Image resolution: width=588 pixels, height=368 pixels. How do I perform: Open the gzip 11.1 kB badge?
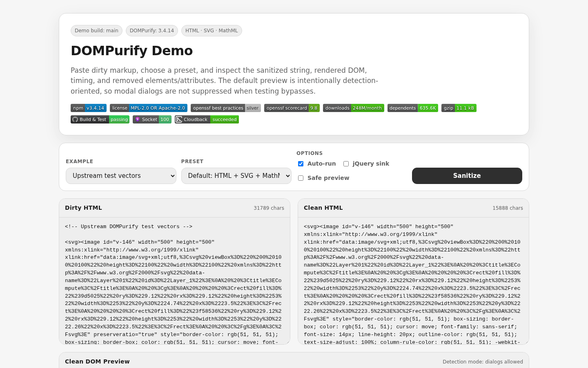pos(459,108)
